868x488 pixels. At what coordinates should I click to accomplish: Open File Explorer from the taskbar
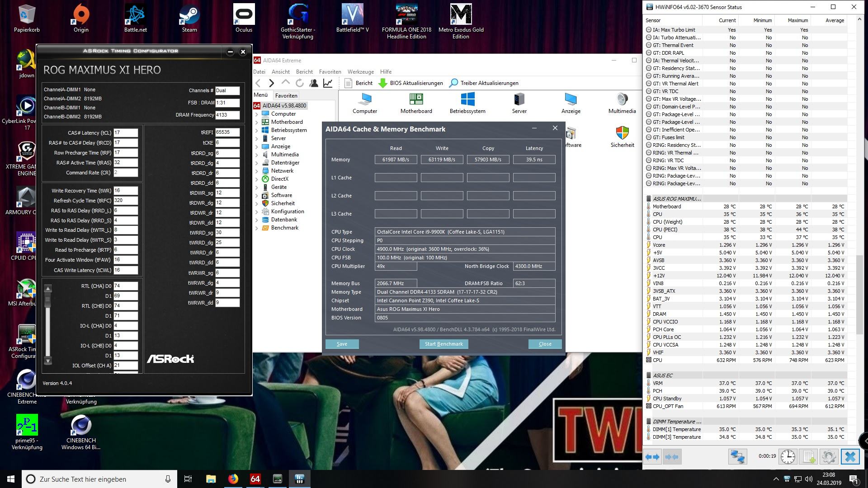coord(211,479)
